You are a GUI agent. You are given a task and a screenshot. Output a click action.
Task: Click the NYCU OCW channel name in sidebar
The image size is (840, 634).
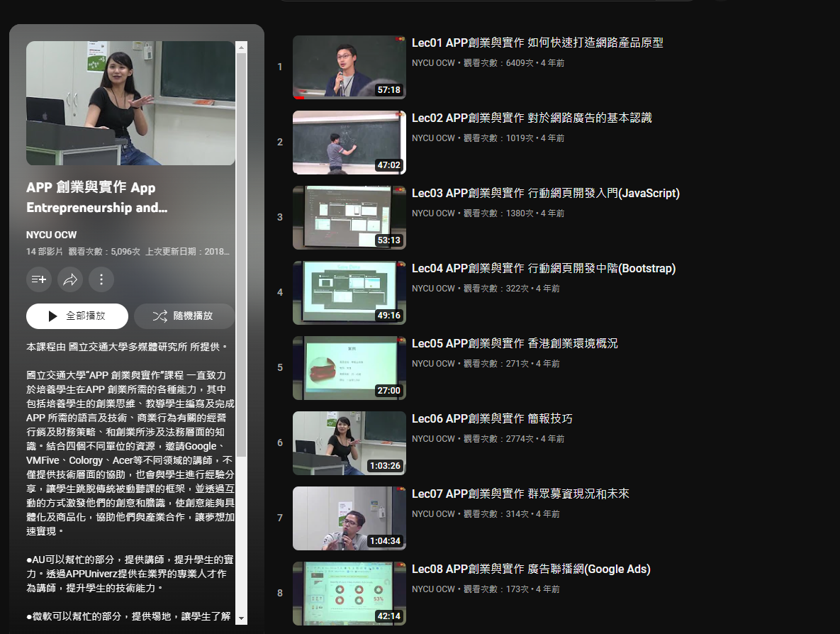tap(51, 235)
